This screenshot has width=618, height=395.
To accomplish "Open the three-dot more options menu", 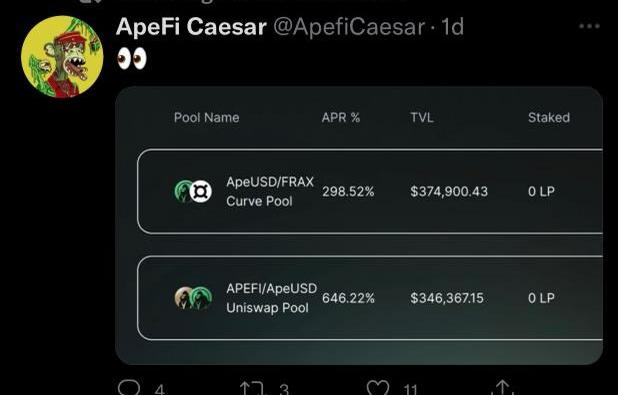I will [590, 26].
